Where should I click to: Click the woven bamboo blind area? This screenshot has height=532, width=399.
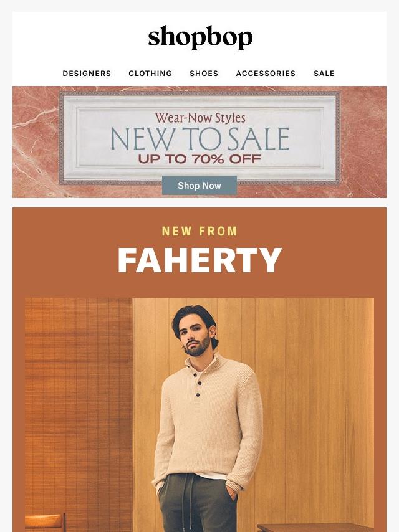coord(79,407)
